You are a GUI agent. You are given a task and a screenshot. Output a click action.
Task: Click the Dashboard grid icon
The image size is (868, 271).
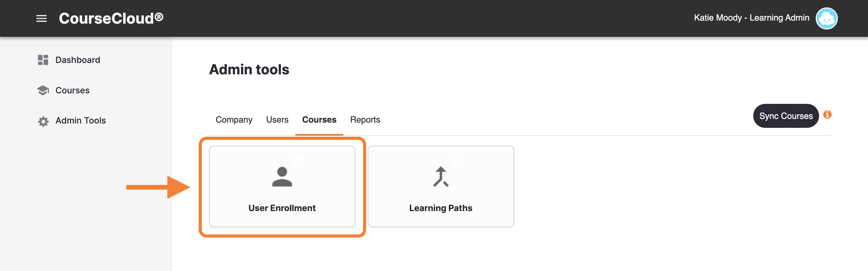tap(43, 60)
